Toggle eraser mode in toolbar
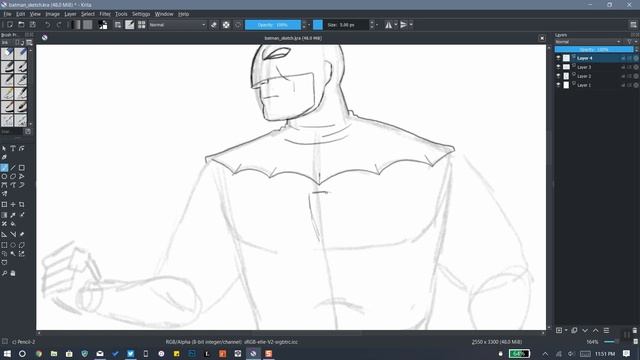The width and height of the screenshot is (640, 360). pyautogui.click(x=214, y=25)
